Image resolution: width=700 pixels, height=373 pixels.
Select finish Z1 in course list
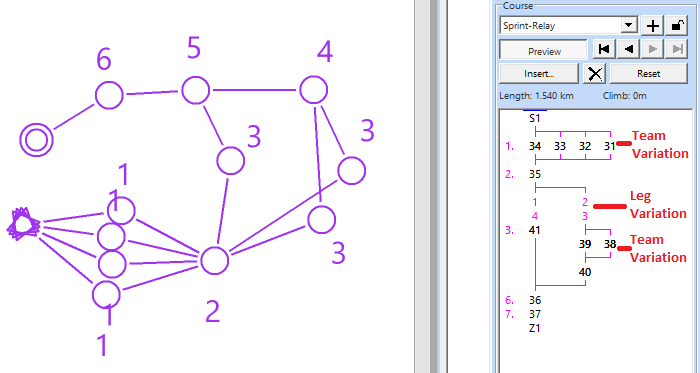pyautogui.click(x=534, y=328)
